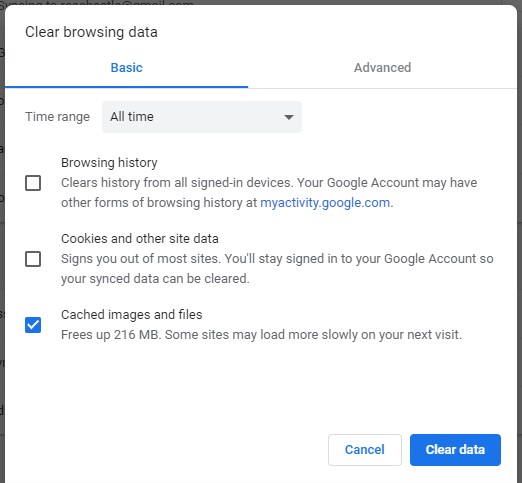Open the myactivity.google.com link
Screen dimensions: 522x483
[325, 203]
